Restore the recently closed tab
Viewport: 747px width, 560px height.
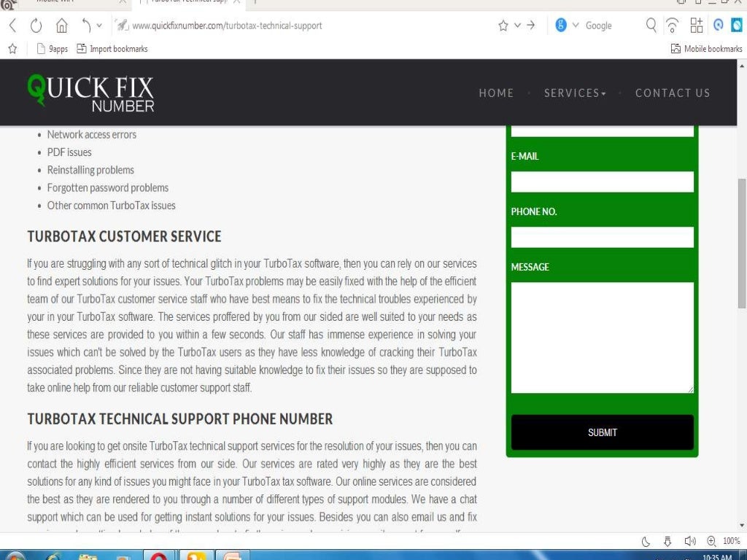pos(86,26)
